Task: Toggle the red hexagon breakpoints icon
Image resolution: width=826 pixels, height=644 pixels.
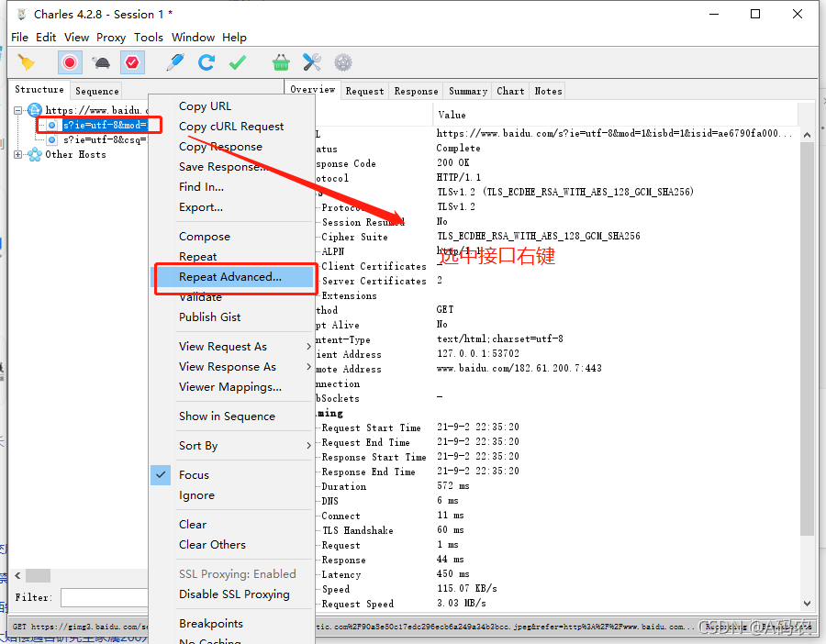Action: coord(132,62)
